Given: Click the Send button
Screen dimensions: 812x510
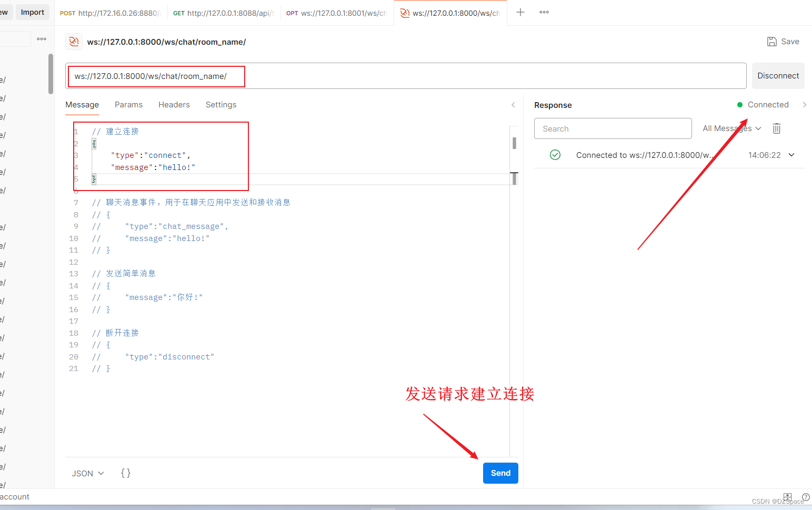Looking at the screenshot, I should pos(500,473).
